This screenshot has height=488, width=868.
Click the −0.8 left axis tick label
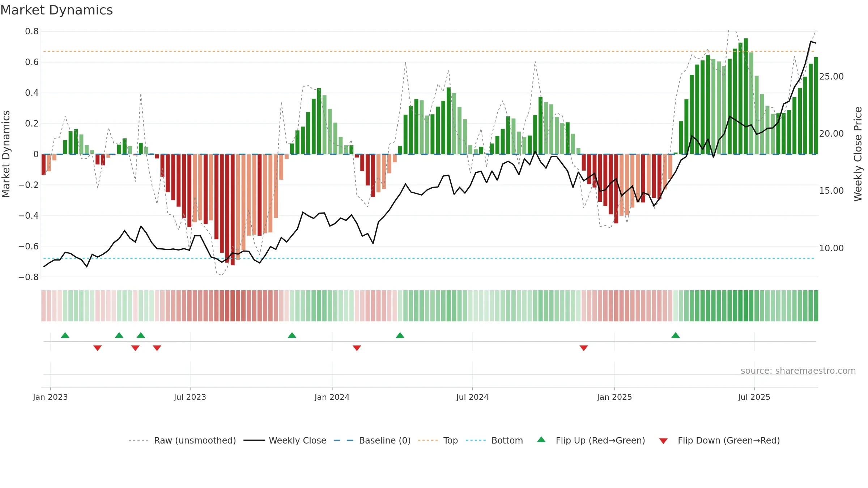[28, 277]
